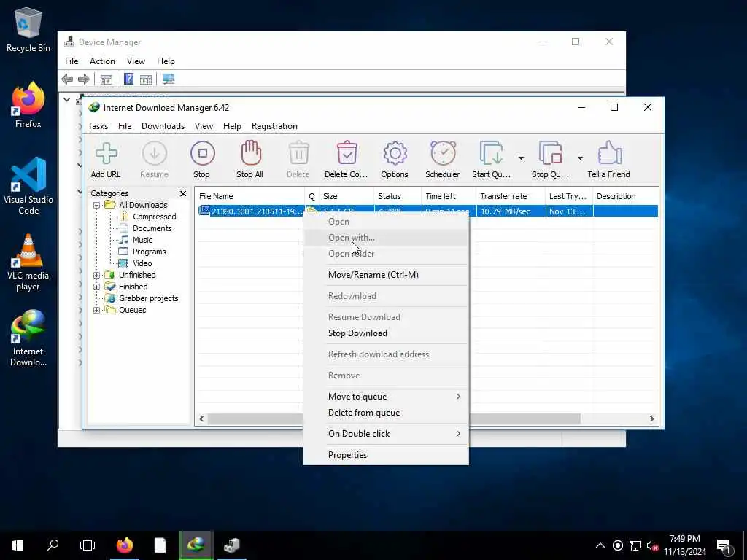Show hidden system tray icons chevron

tap(600, 545)
